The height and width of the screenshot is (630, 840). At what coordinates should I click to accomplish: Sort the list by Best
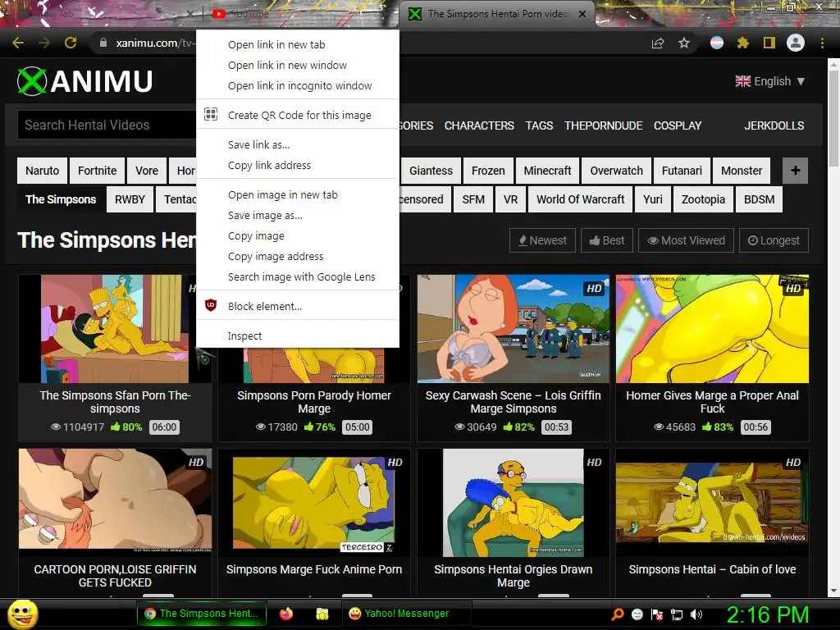click(607, 240)
